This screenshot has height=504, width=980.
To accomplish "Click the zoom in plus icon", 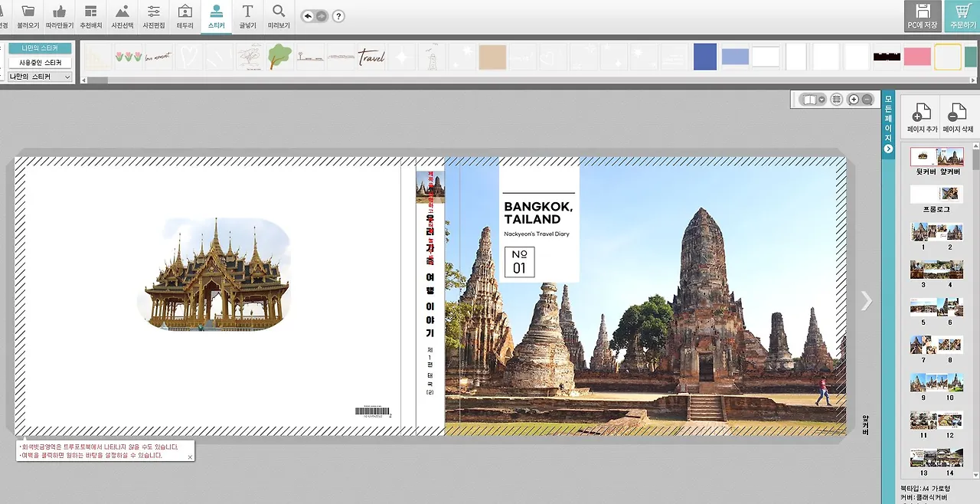I will (x=854, y=100).
